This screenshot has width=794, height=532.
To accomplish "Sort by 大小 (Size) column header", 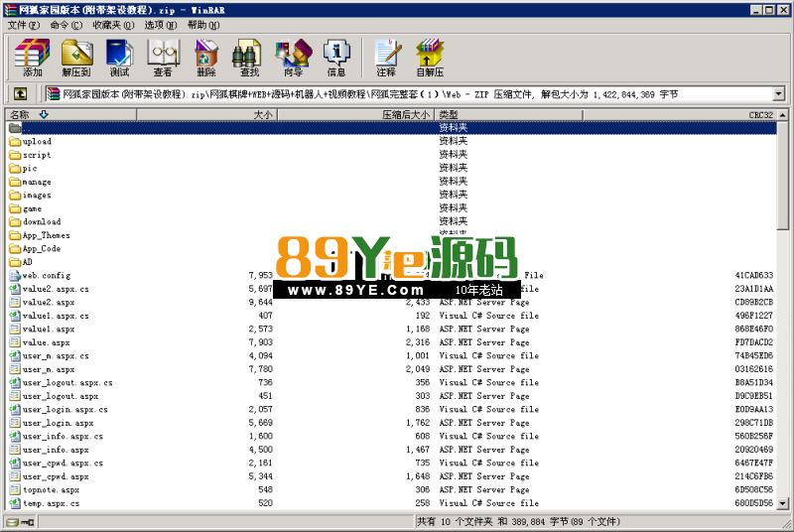I will pyautogui.click(x=206, y=115).
